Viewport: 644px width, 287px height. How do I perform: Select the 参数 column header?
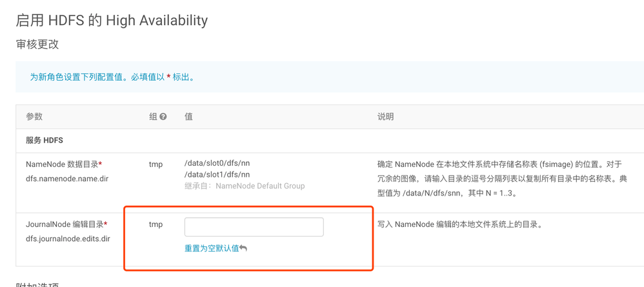(x=34, y=117)
